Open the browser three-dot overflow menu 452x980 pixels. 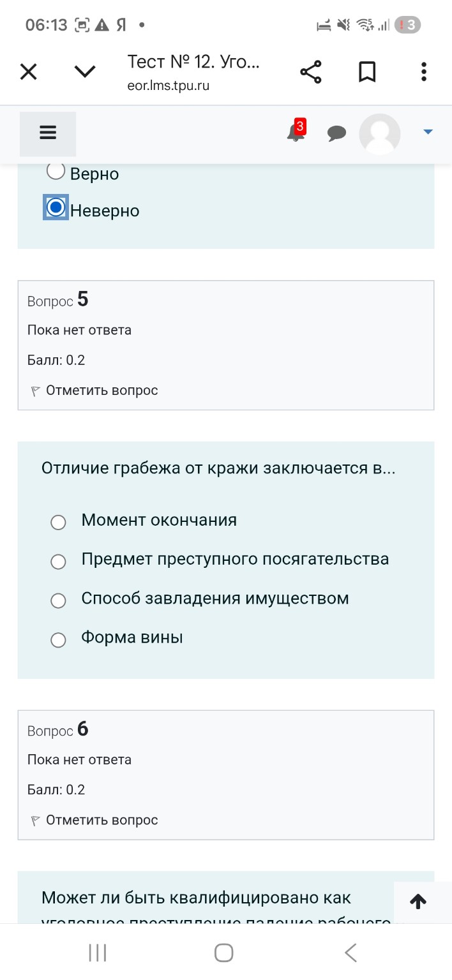click(423, 71)
